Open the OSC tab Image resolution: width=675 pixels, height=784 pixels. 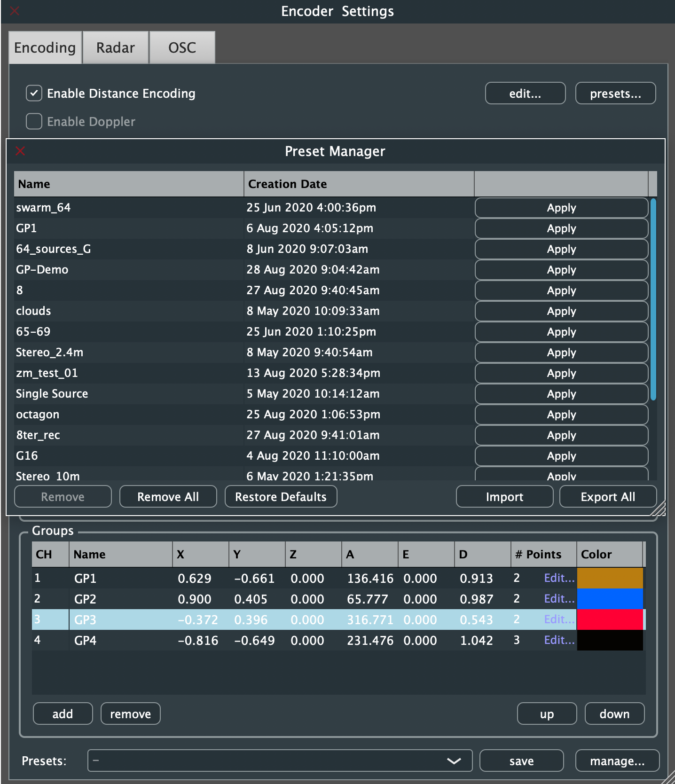(x=182, y=48)
